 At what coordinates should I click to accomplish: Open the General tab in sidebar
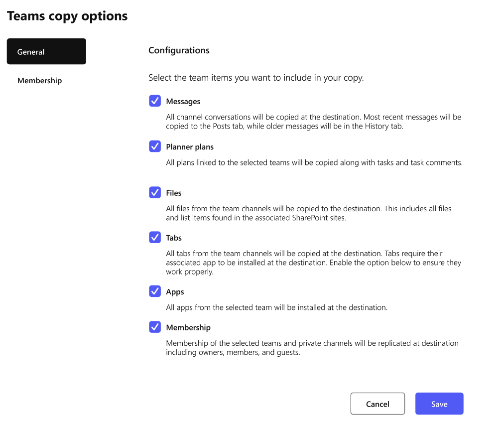(x=46, y=51)
